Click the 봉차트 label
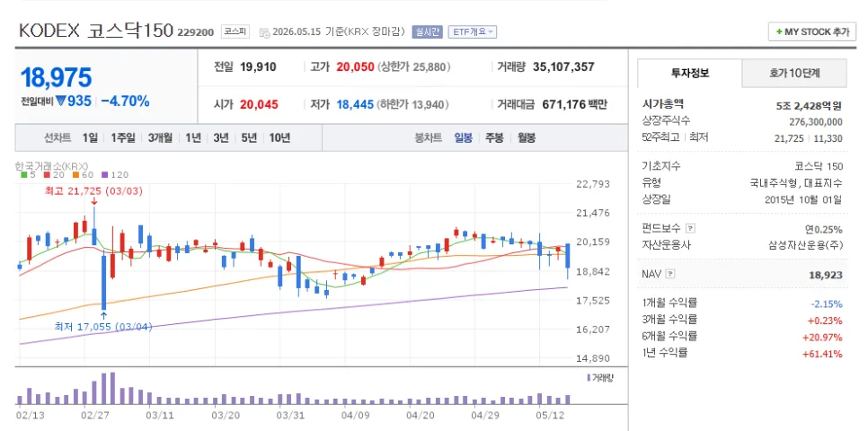The image size is (868, 431). coord(429,138)
